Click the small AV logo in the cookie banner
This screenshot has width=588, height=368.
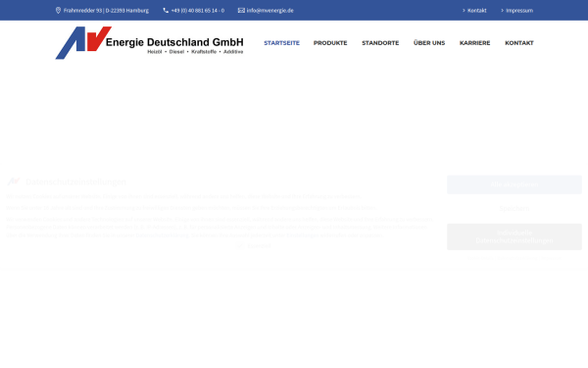(14, 182)
